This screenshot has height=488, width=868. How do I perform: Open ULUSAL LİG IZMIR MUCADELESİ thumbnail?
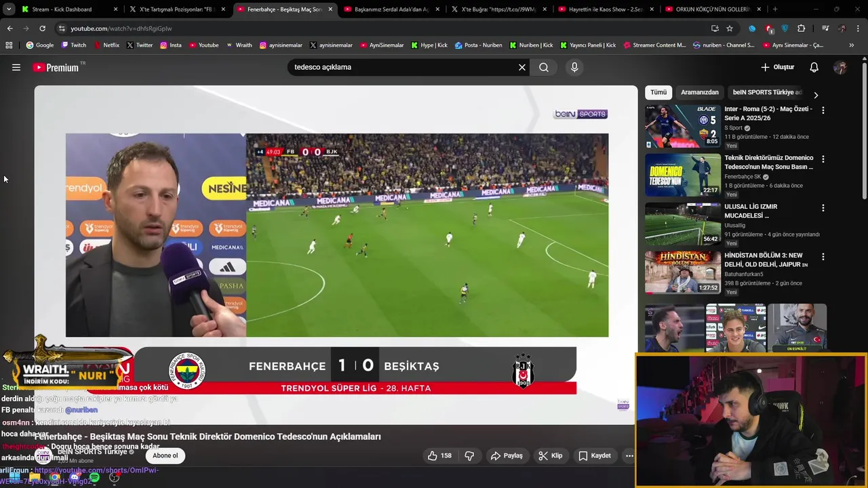683,224
